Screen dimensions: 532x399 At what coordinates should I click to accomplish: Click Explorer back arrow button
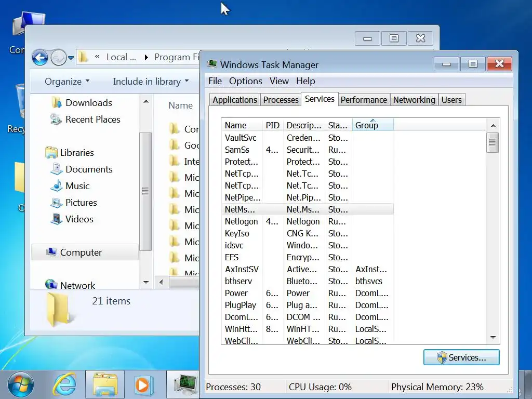pyautogui.click(x=40, y=58)
